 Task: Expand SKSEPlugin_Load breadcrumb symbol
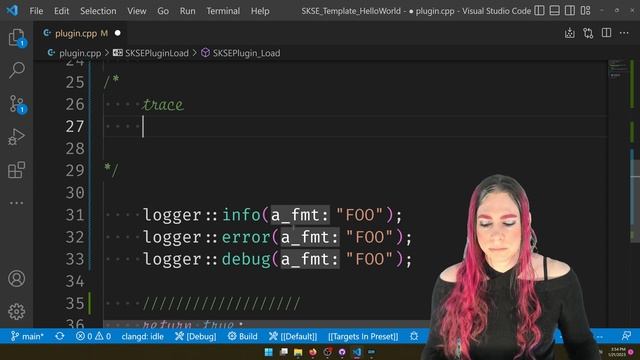point(246,53)
